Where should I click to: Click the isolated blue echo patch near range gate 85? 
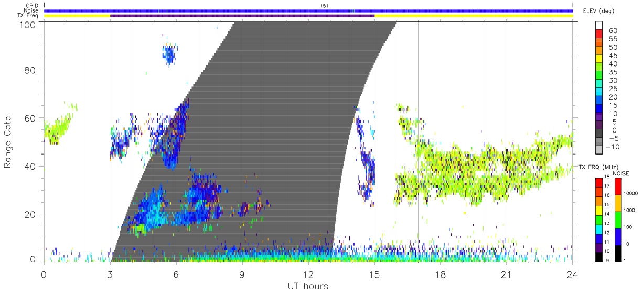[169, 53]
